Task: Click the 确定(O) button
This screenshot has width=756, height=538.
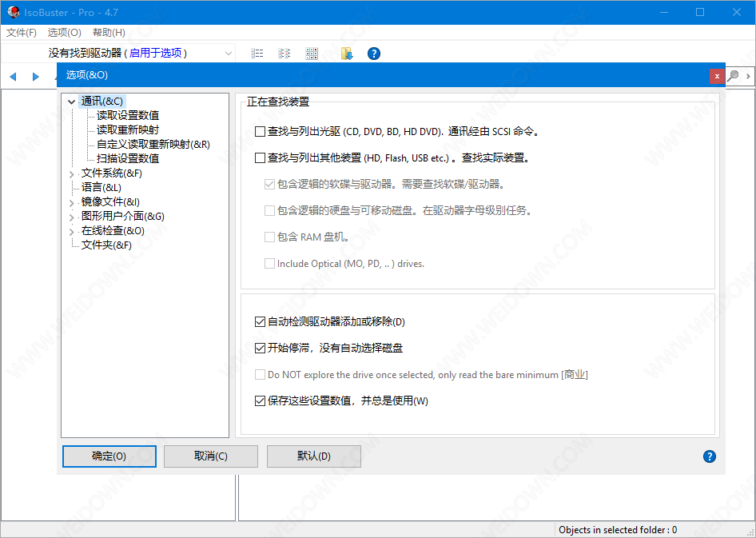Action: coord(109,456)
